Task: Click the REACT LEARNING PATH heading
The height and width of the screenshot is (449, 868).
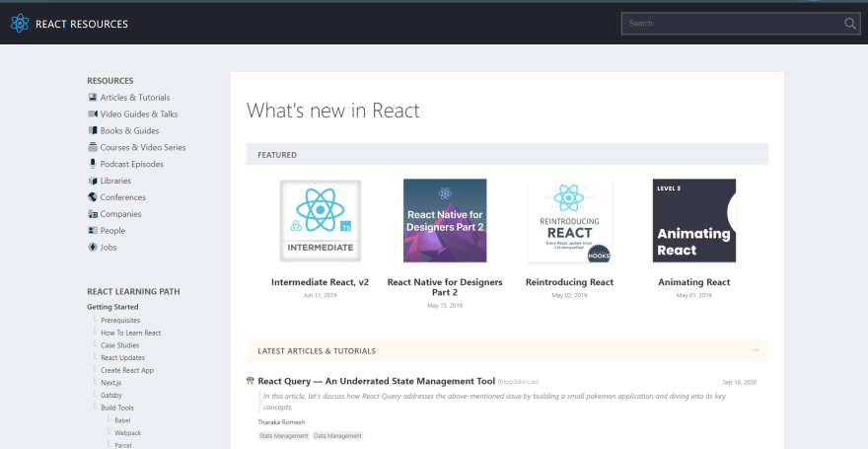Action: (133, 292)
